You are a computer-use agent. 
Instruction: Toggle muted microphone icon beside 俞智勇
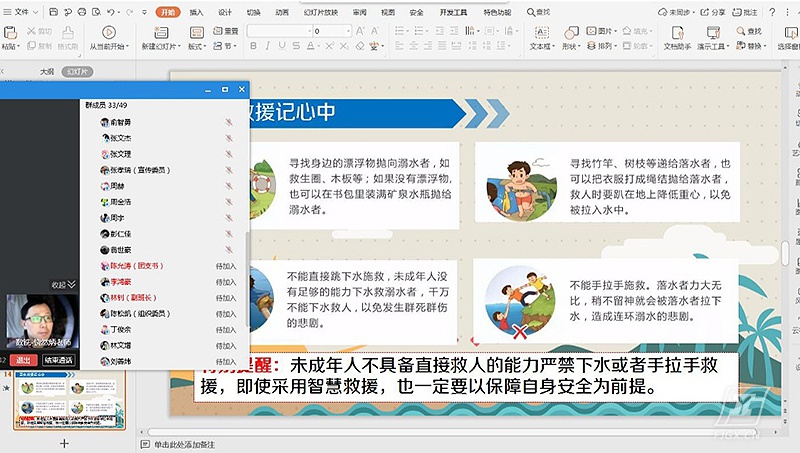coord(229,121)
